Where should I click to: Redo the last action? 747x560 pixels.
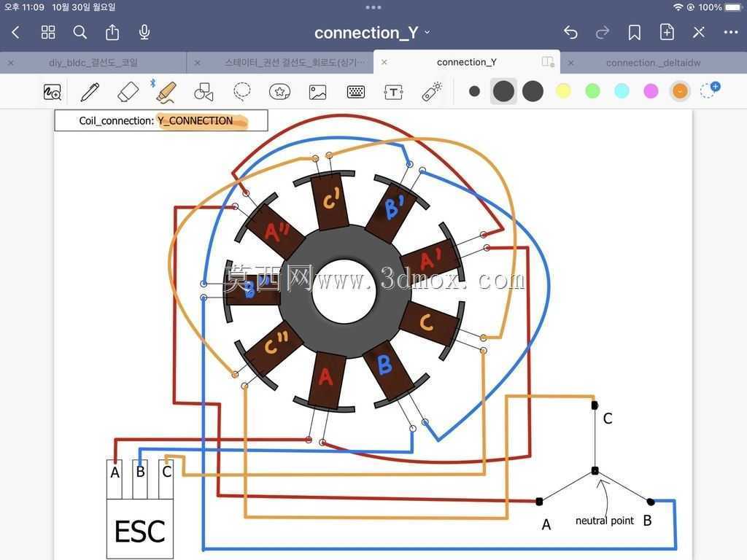point(603,32)
